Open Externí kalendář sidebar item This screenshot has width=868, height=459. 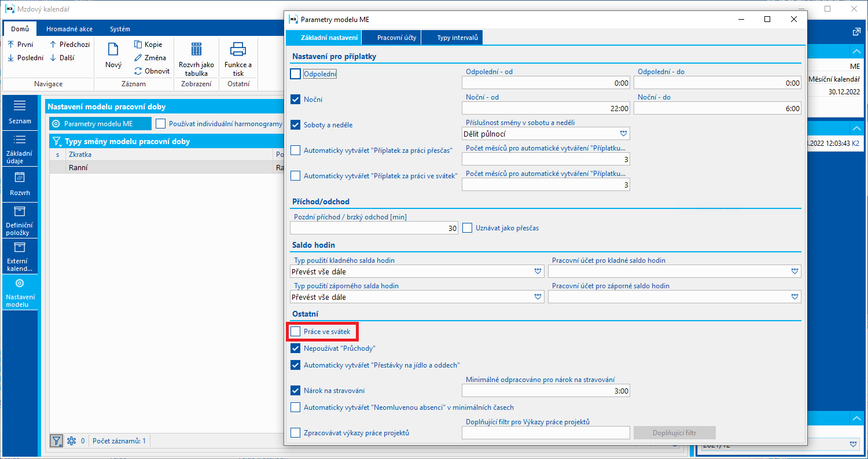tap(20, 256)
